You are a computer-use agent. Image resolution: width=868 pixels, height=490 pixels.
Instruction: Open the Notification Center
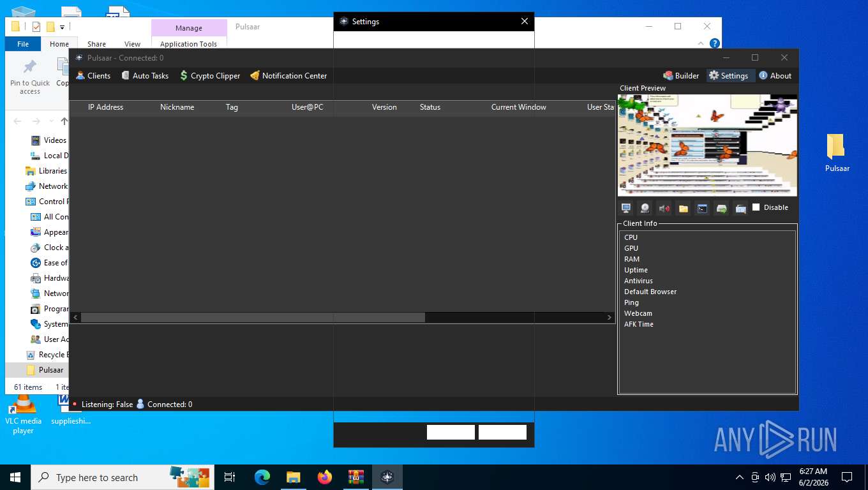coord(288,75)
